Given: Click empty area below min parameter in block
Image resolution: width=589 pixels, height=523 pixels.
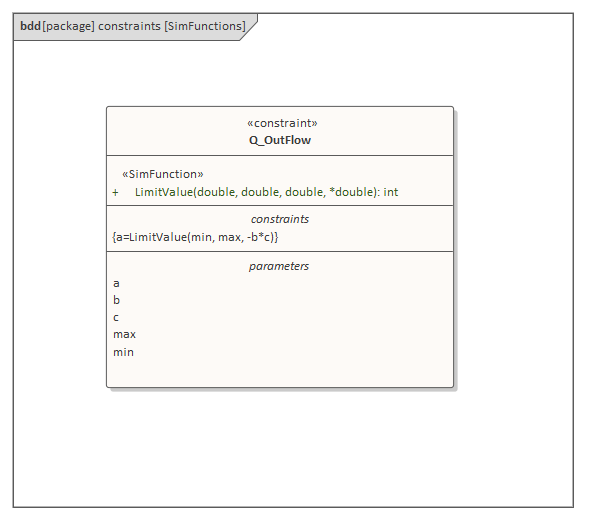Looking at the screenshot, I should pos(280,373).
